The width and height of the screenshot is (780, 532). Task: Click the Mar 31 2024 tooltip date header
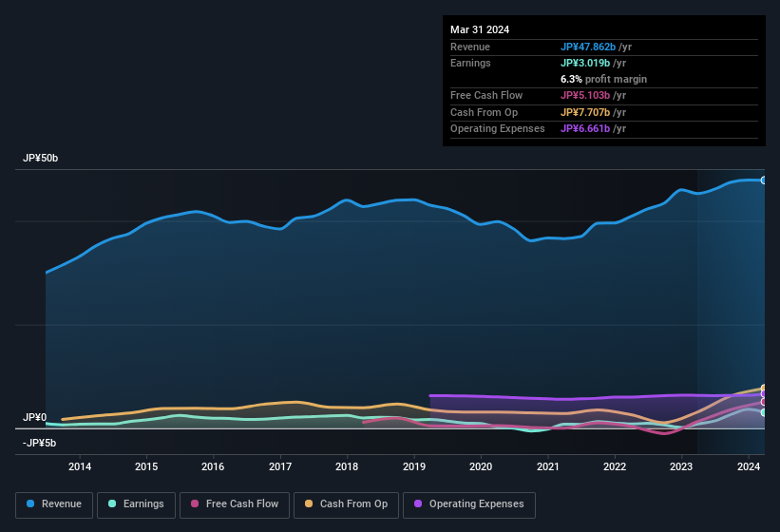coord(480,29)
